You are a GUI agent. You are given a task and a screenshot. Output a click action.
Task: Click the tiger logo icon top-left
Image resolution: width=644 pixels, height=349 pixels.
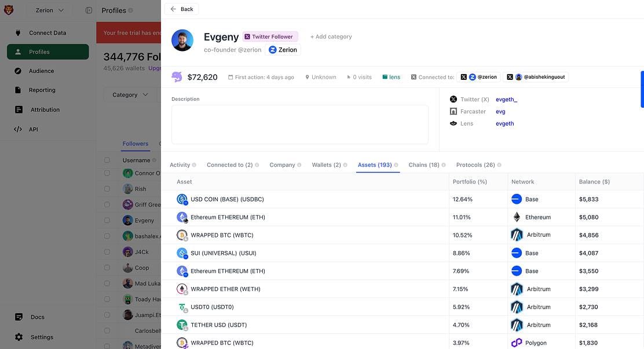[9, 10]
